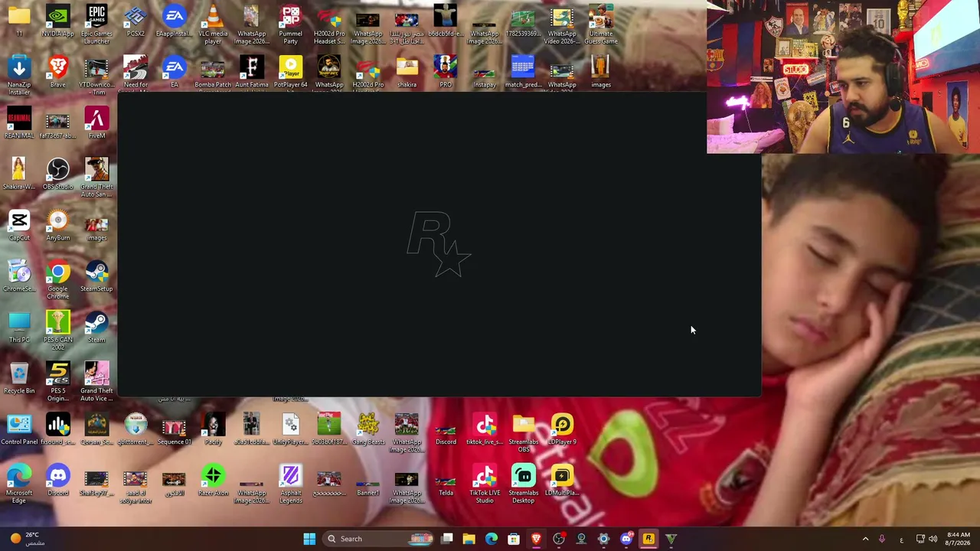The image size is (980, 551).
Task: Open the PES 6 CAN 2002 icon
Action: [58, 331]
